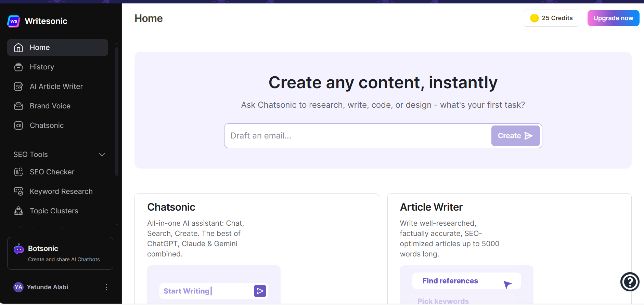Click the SEO Tools section label
Screen dimensions: 644x305
(x=31, y=155)
